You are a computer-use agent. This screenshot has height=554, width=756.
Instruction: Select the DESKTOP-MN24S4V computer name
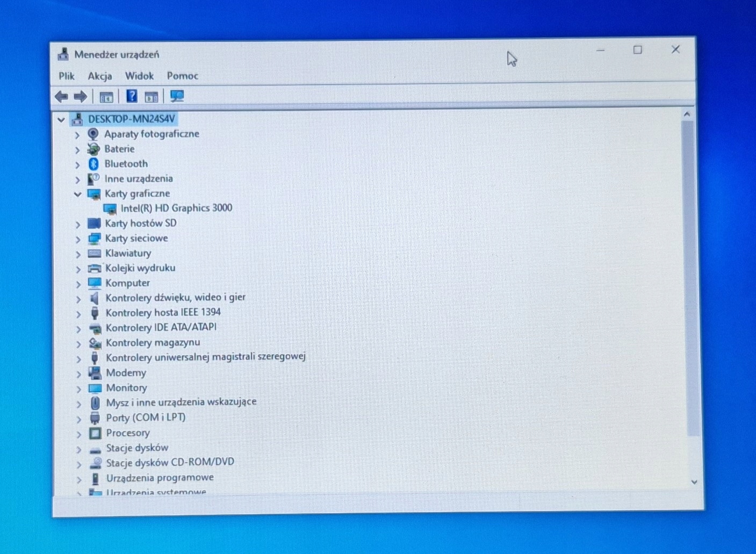132,119
